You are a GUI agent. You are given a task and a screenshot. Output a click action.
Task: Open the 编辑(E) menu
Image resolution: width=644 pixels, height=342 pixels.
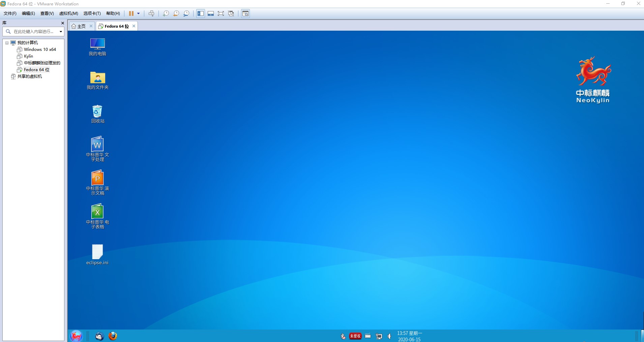click(x=28, y=13)
